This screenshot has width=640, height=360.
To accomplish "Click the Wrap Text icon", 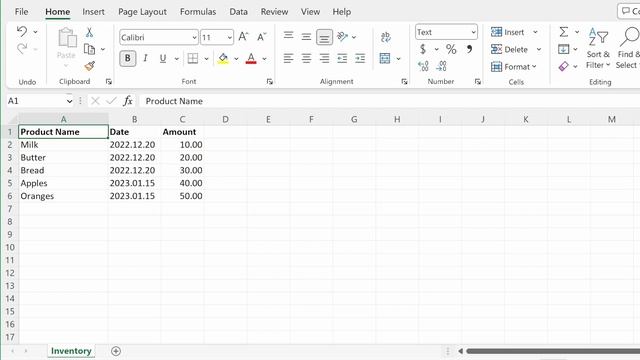I will (386, 37).
